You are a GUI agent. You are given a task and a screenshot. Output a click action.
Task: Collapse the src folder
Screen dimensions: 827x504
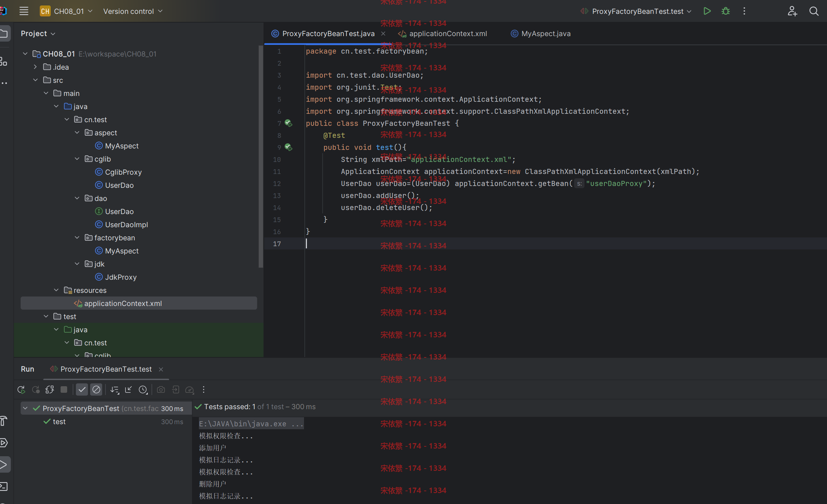pos(35,80)
